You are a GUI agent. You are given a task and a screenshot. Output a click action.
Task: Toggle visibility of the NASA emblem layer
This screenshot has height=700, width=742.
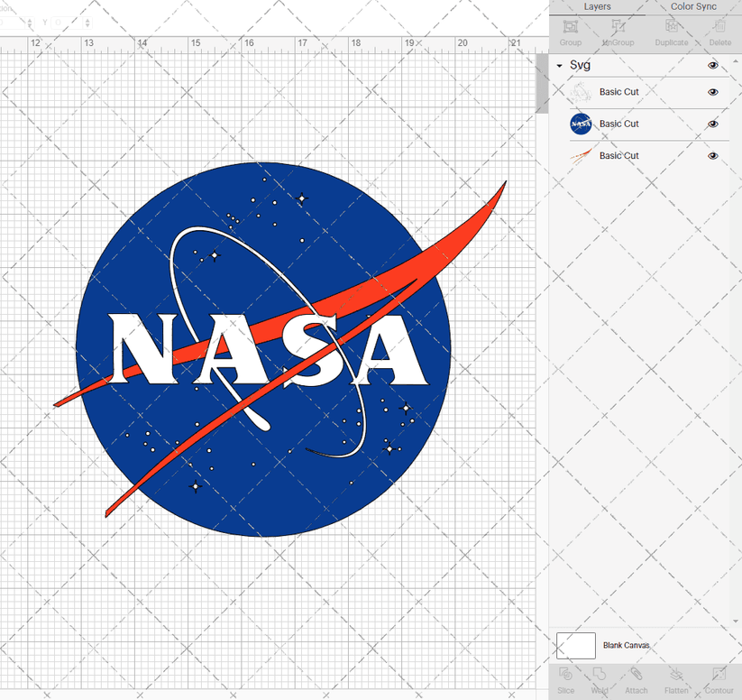pos(712,124)
